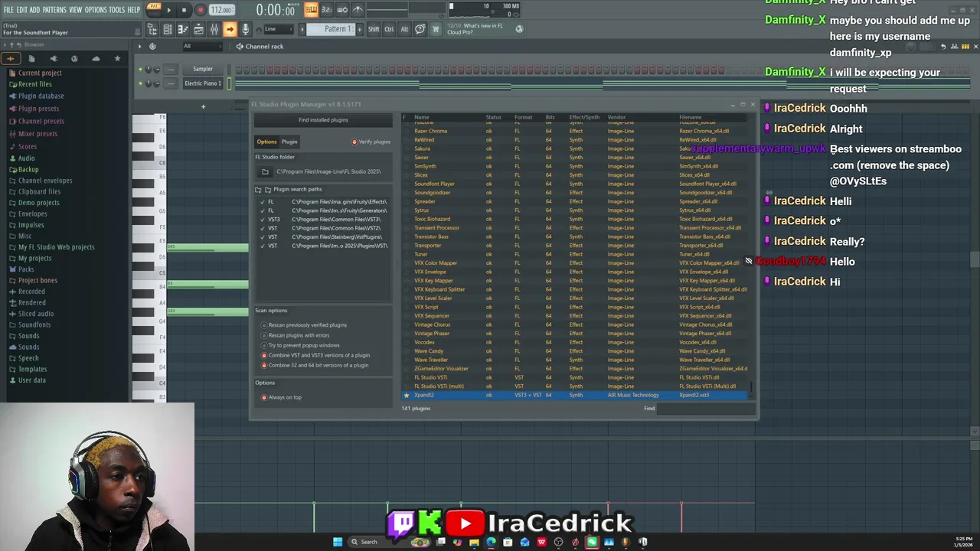Stop playback with the Stop button
Image resolution: width=980 pixels, height=551 pixels.
point(184,10)
